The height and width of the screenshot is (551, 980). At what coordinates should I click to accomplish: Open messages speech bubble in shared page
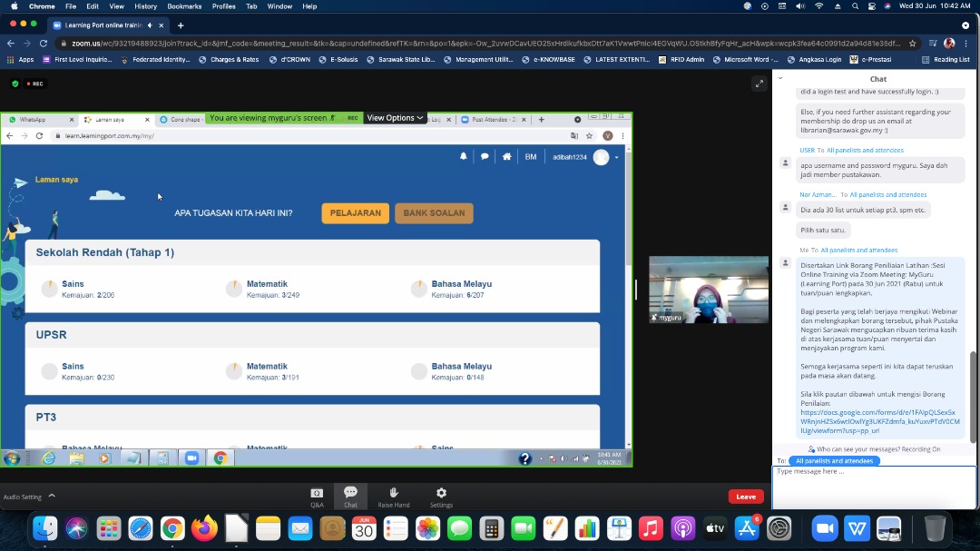coord(485,156)
